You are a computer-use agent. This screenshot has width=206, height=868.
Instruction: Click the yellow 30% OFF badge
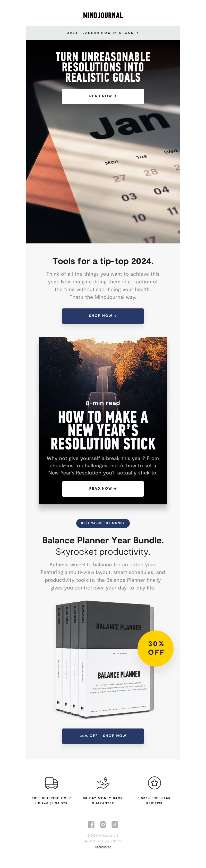156,648
